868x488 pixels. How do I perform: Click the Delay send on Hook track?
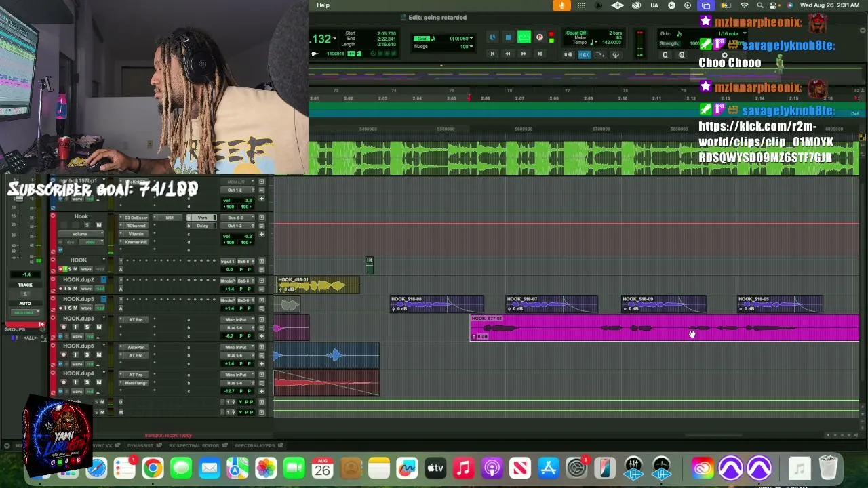(202, 226)
